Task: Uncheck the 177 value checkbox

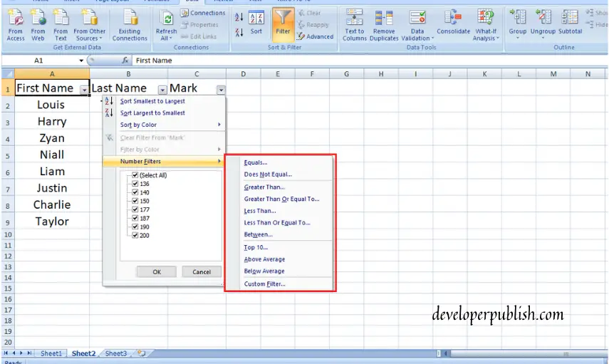Action: [135, 209]
